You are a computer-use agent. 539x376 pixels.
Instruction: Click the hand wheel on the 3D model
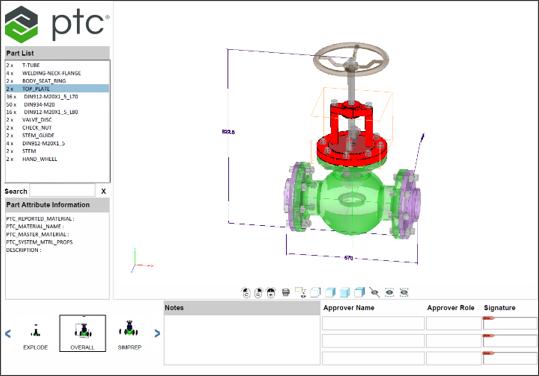[351, 60]
